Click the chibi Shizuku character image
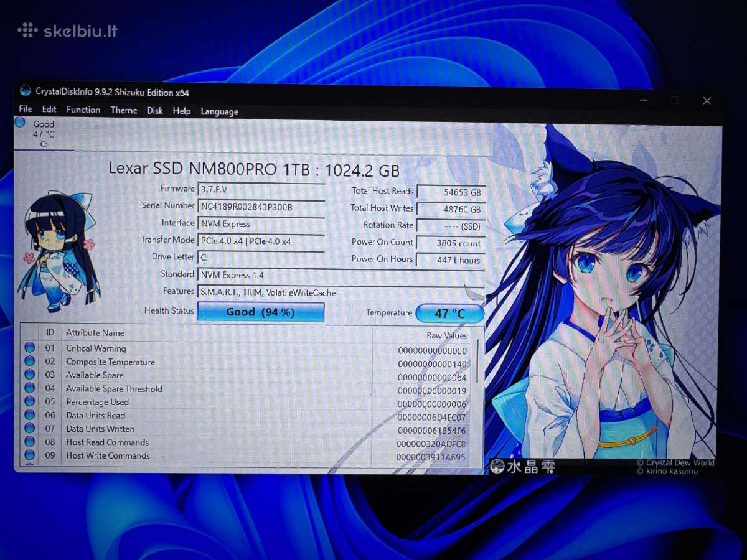 (x=60, y=250)
